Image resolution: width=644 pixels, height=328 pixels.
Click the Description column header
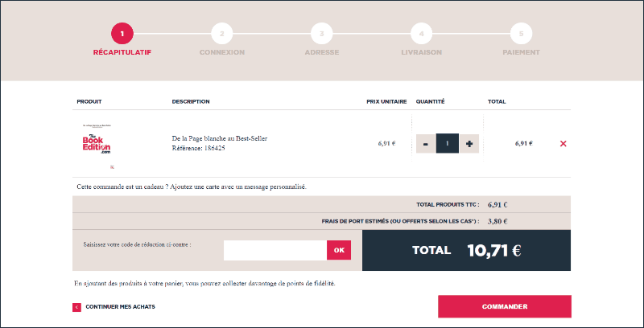click(191, 101)
